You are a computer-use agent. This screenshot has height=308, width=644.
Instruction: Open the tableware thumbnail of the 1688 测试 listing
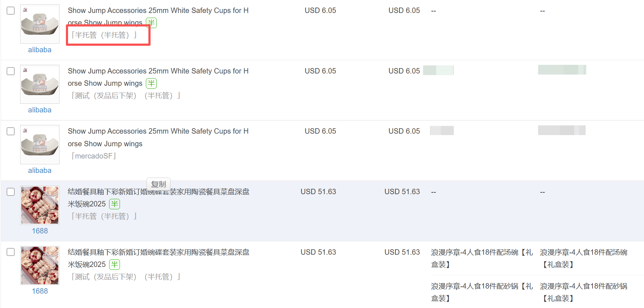[40, 265]
